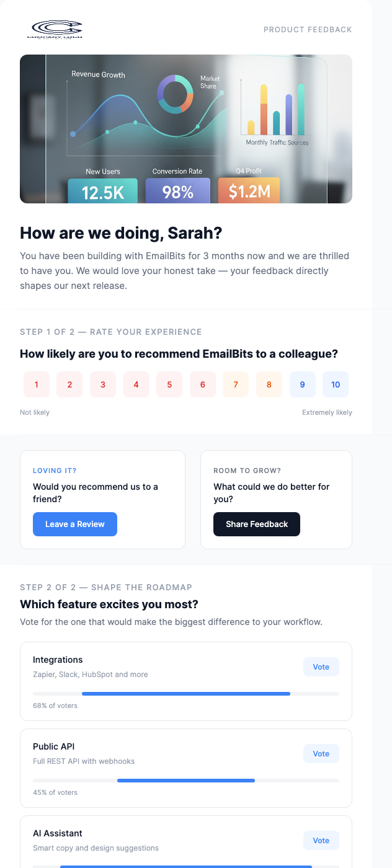Choose rating 9 for recommendation likelihood

pyautogui.click(x=302, y=384)
